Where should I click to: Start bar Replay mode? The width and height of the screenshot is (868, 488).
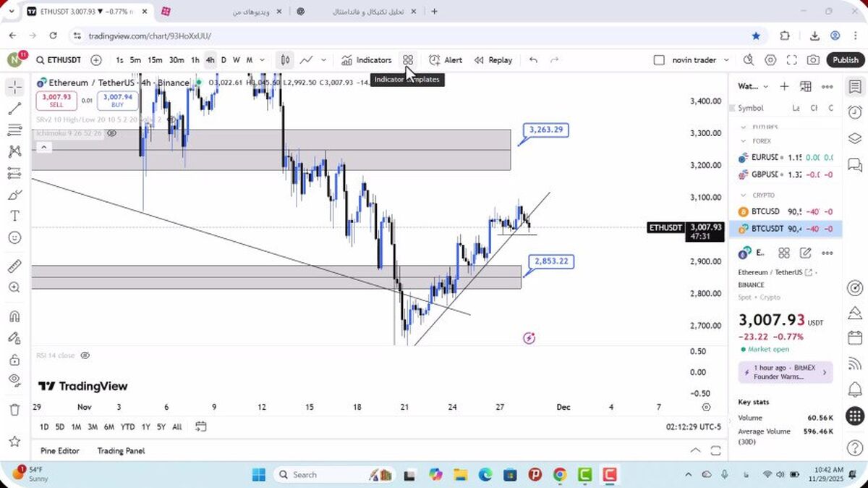[x=493, y=60]
